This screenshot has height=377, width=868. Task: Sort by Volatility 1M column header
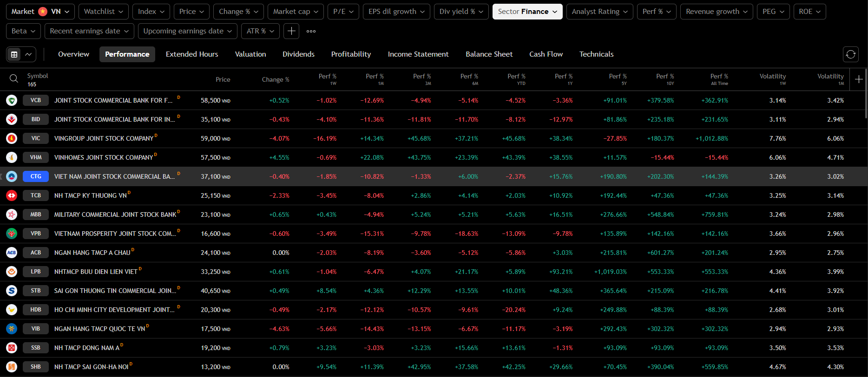click(830, 79)
